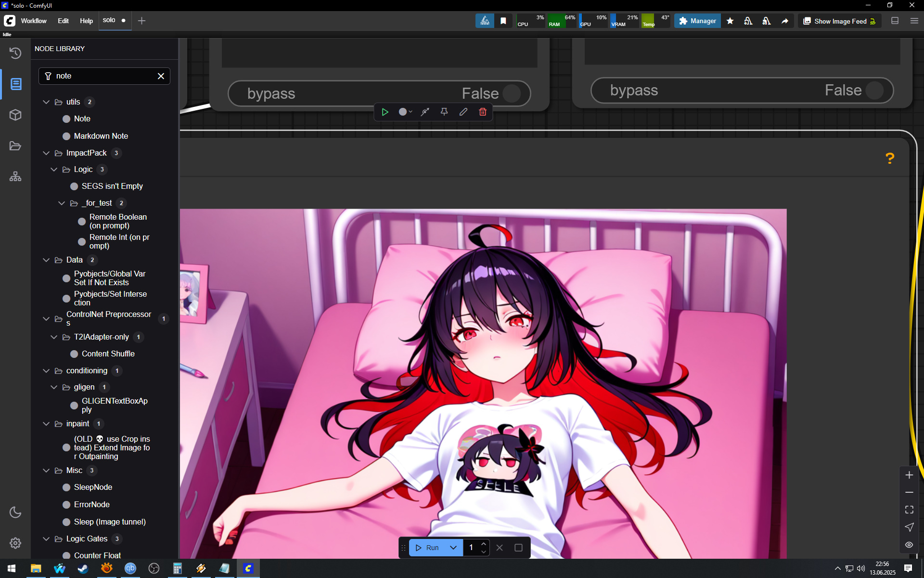Screen dimensions: 924x578
Task: Increase the batch count stepper
Action: pos(483,544)
